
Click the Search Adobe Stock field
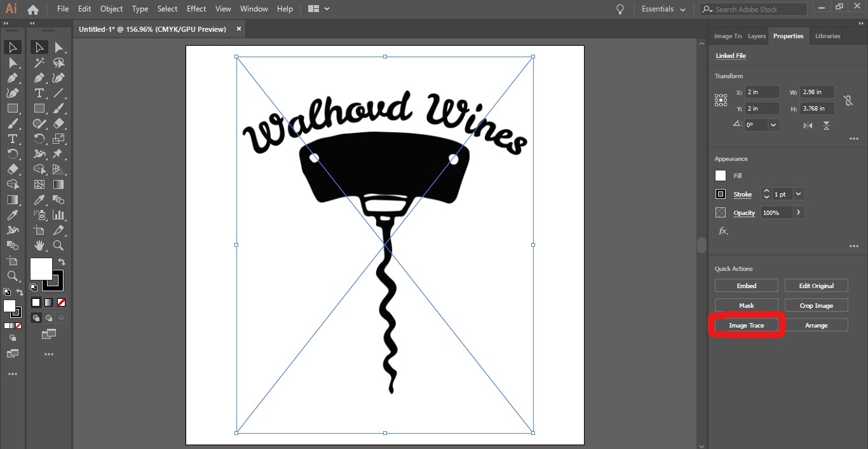tap(754, 10)
